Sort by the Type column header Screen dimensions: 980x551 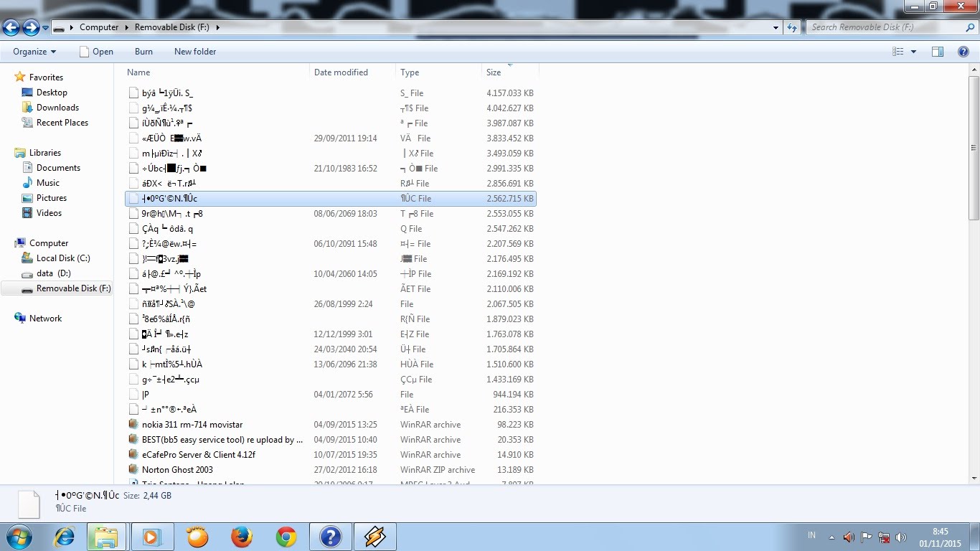(438, 72)
